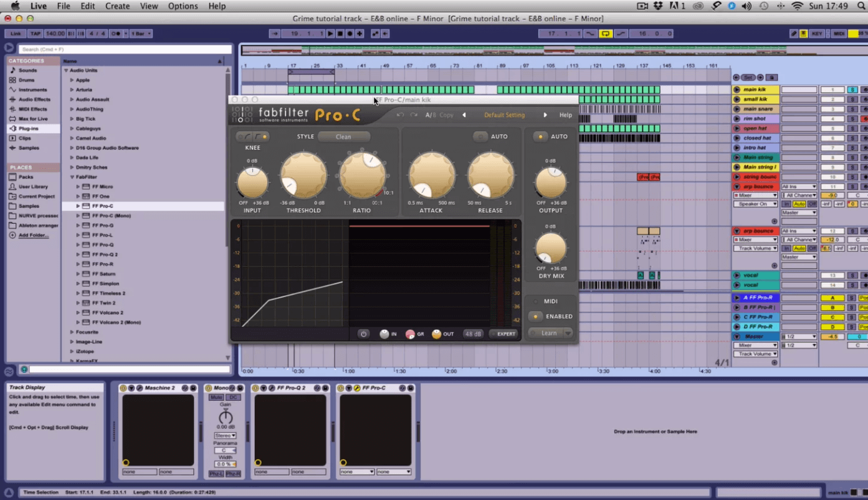Adjust the Pro-C Ratio knob
Screen dimensions: 868x500
(362, 175)
